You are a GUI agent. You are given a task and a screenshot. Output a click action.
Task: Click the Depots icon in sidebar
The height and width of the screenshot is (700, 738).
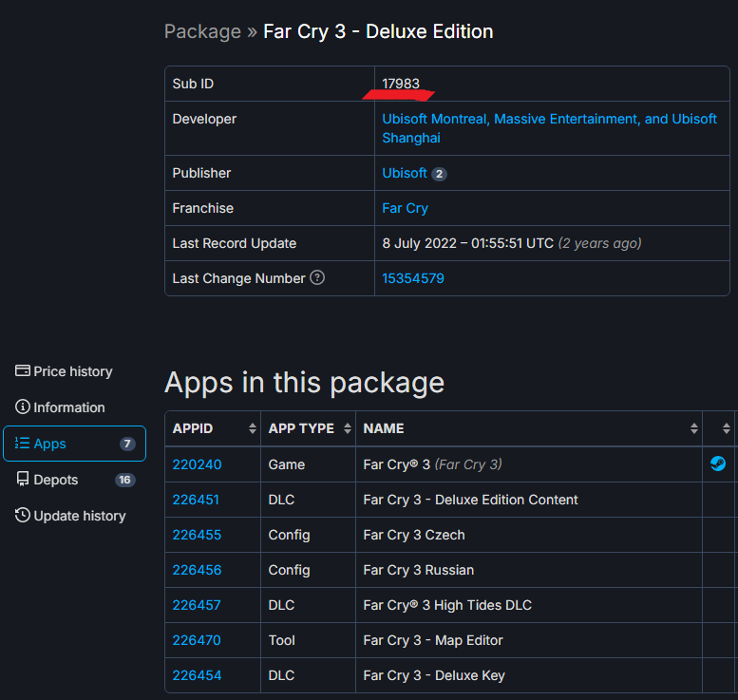[x=22, y=480]
